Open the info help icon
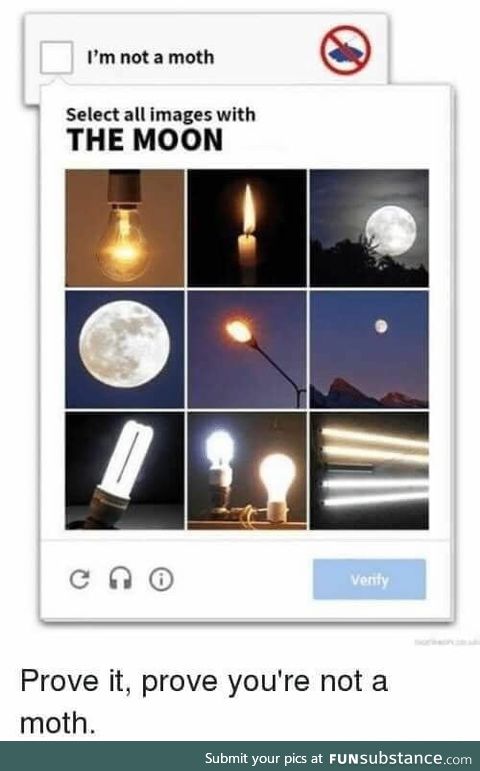Viewport: 480px width, 771px height. (x=161, y=579)
